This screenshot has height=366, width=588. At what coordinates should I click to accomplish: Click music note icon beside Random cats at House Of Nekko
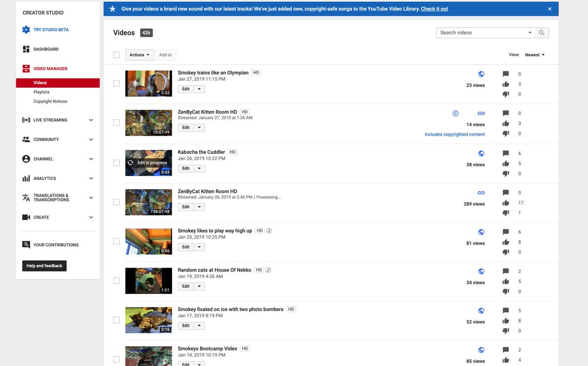pyautogui.click(x=268, y=270)
